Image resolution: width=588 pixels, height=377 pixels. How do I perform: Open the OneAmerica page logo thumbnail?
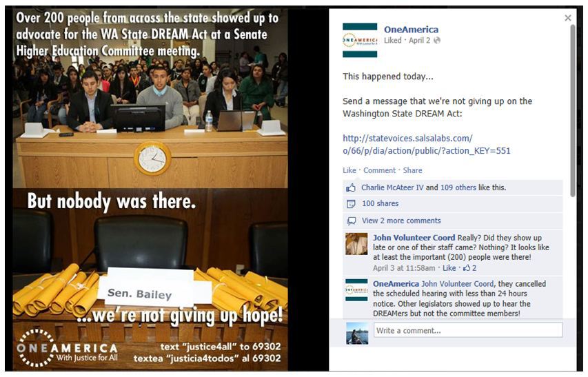(x=360, y=40)
